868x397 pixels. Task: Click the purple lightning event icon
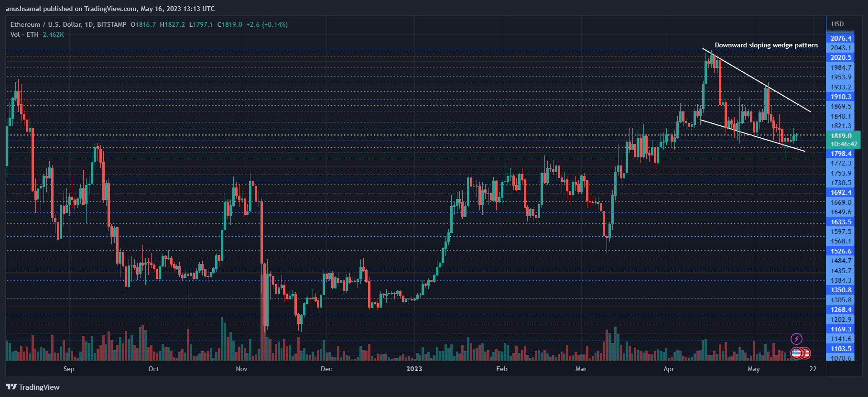796,339
